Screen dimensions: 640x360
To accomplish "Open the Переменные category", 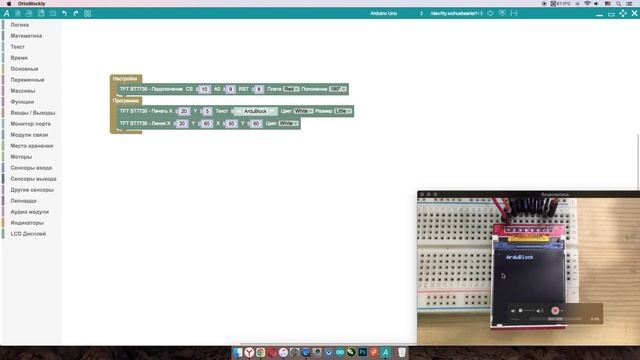I will [x=27, y=80].
